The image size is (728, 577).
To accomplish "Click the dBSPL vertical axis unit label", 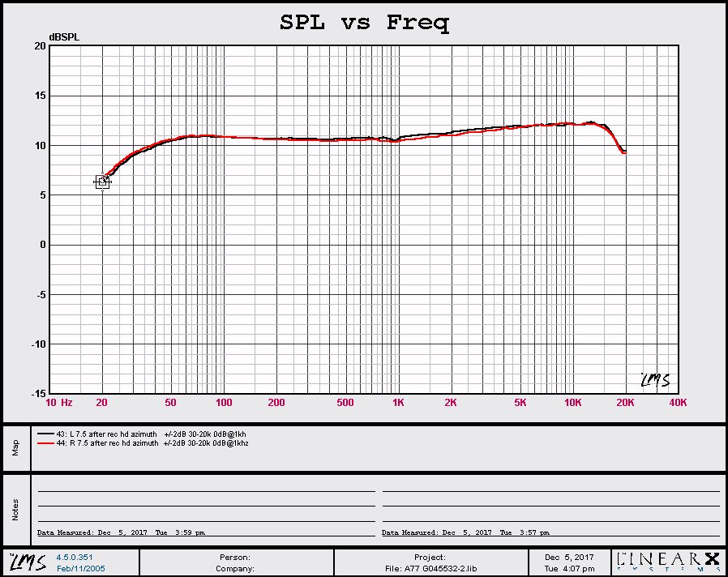I will [x=64, y=37].
